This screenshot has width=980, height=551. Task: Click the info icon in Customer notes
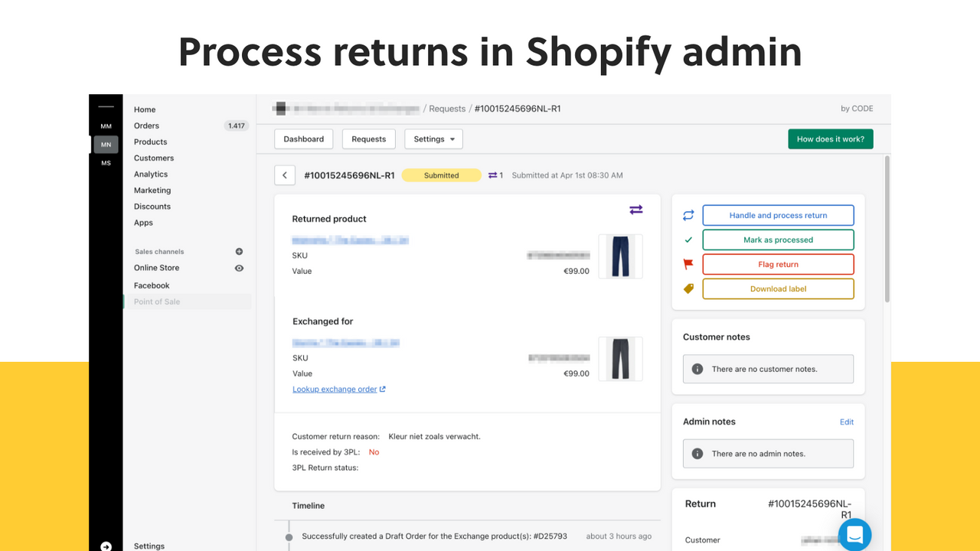[x=697, y=369]
